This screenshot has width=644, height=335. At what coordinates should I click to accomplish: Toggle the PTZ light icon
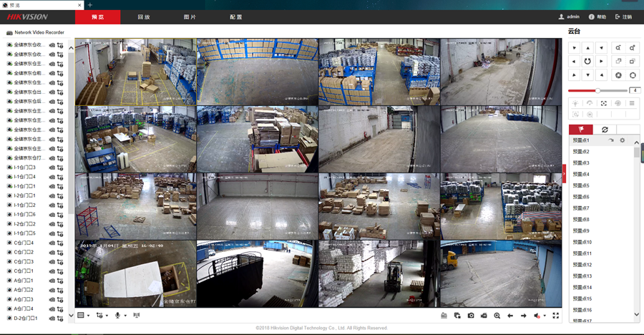(x=575, y=104)
